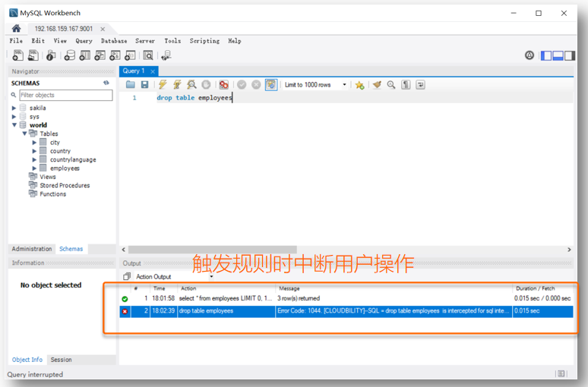Image resolution: width=588 pixels, height=387 pixels.
Task: Click the Explain query magnifier-bolt icon
Action: (x=191, y=85)
